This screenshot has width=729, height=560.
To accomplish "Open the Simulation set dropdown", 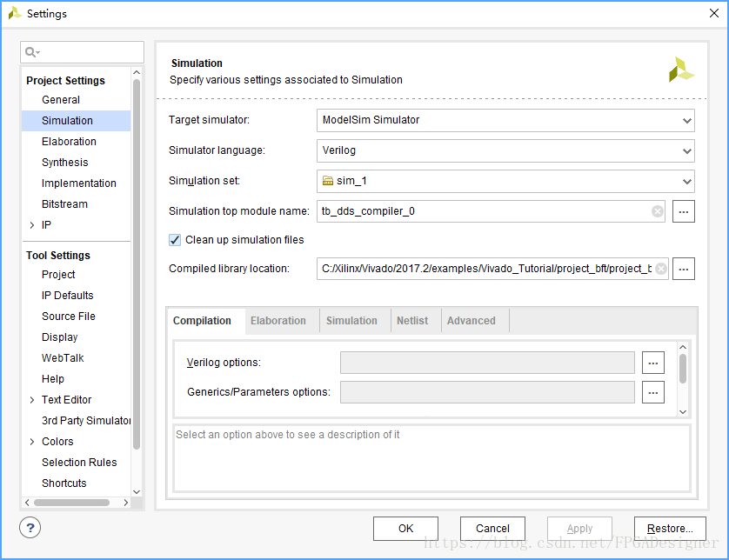I will pos(505,181).
